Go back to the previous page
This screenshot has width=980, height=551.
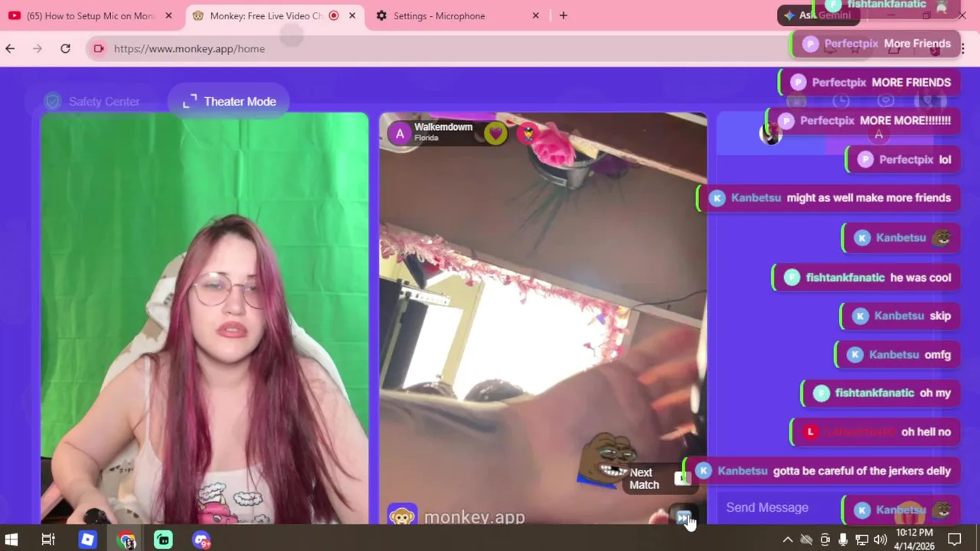(x=10, y=48)
